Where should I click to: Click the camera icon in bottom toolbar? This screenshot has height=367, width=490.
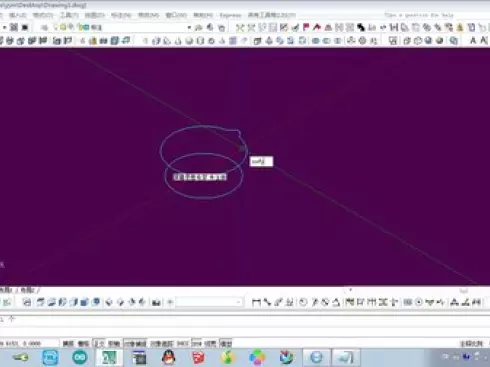(x=156, y=302)
